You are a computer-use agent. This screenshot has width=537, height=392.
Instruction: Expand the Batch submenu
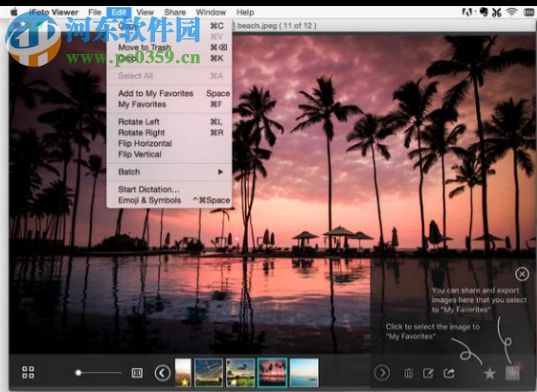[x=170, y=172]
